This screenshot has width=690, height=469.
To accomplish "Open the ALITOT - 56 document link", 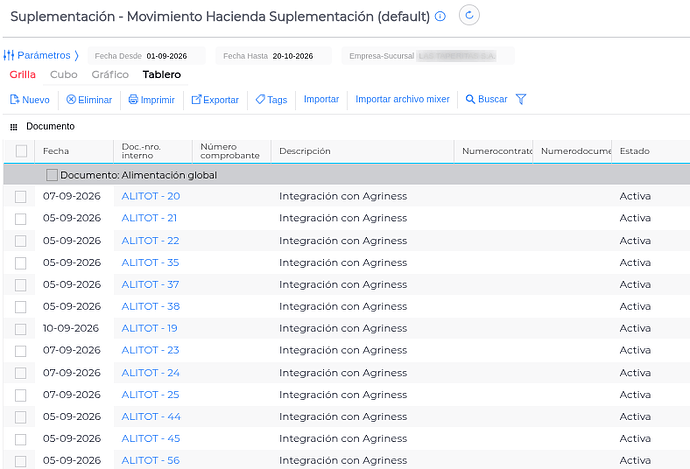I will pos(150,461).
